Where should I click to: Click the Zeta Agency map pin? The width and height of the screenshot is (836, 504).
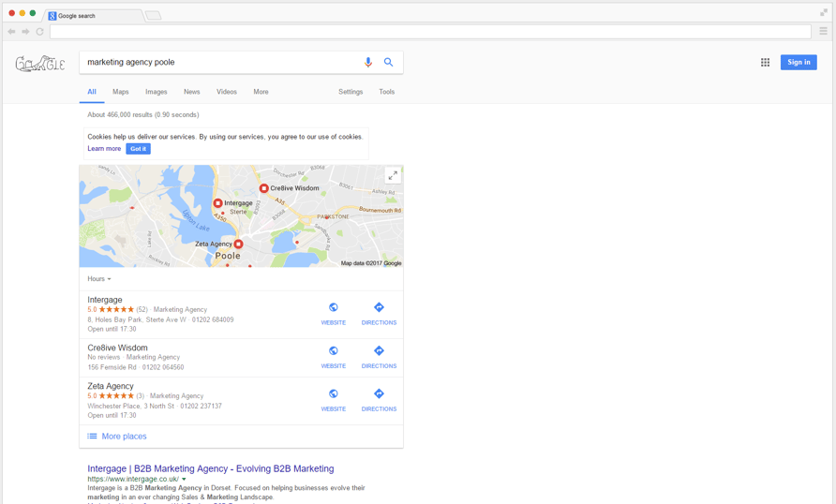(x=238, y=244)
